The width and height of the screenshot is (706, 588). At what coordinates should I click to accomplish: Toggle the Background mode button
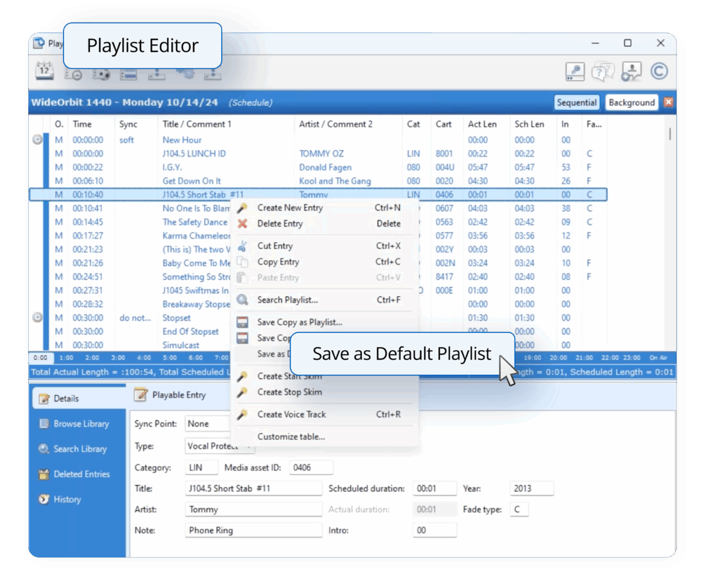[631, 102]
